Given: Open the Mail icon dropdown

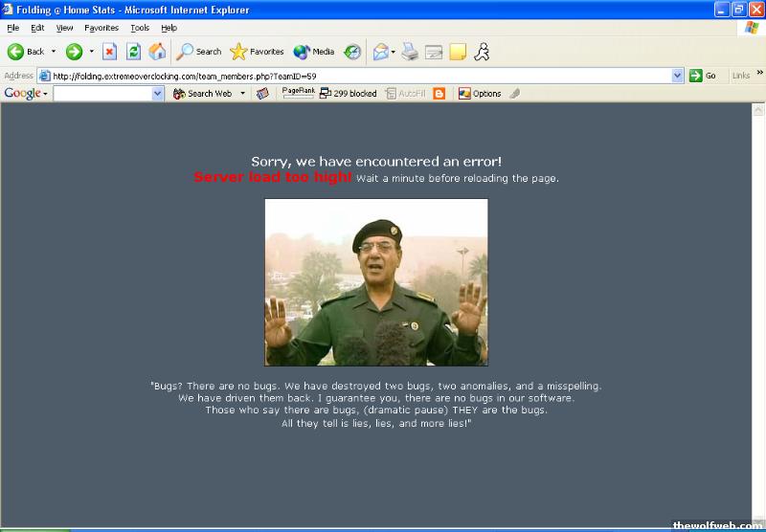Looking at the screenshot, I should coord(393,52).
